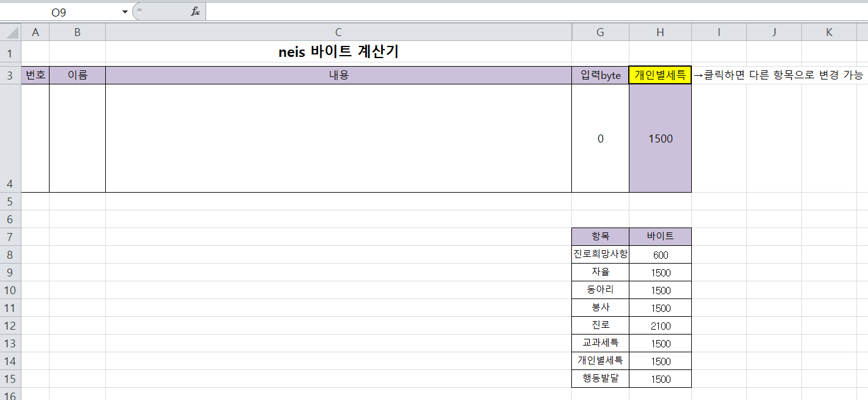
Task: Click the fx insert function icon
Action: (195, 12)
